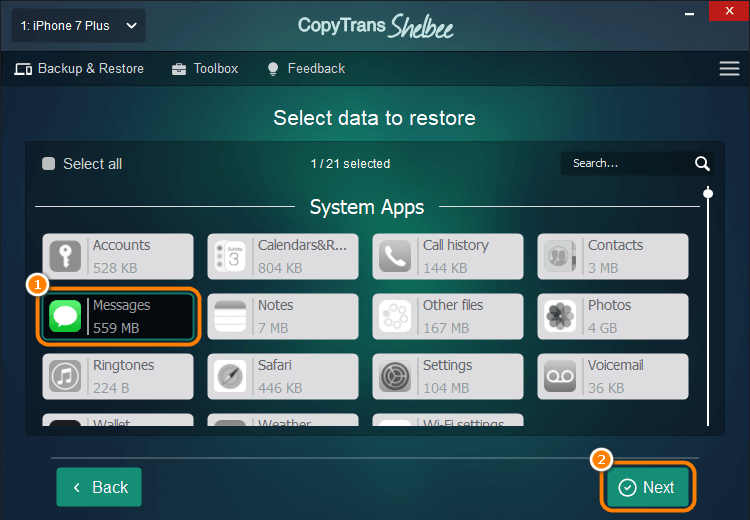Minimize the CopyTrans Shelbee window

tap(689, 13)
